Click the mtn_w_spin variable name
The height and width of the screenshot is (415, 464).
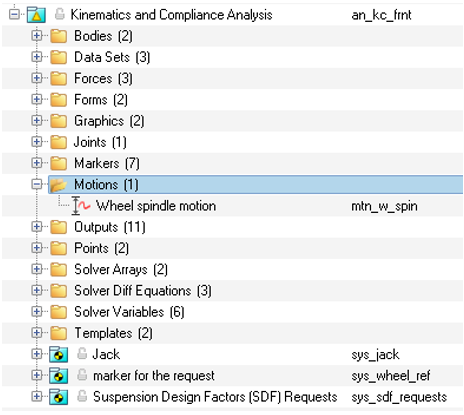(x=384, y=206)
